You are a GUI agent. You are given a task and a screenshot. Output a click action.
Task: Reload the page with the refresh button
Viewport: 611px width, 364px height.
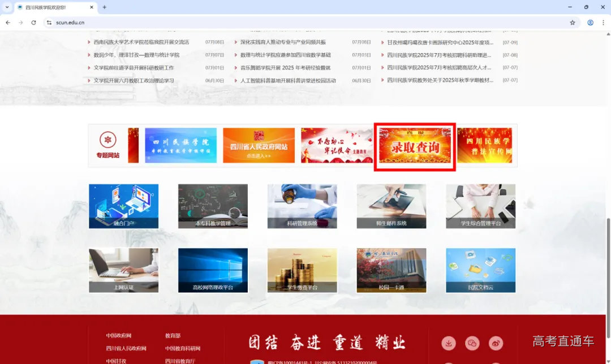33,23
